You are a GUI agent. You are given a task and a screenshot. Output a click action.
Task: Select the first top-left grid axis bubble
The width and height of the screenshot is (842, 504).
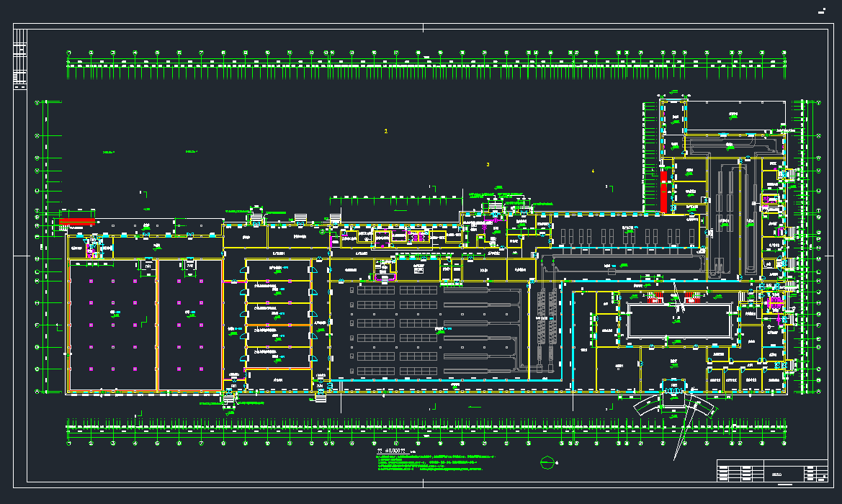click(x=69, y=53)
